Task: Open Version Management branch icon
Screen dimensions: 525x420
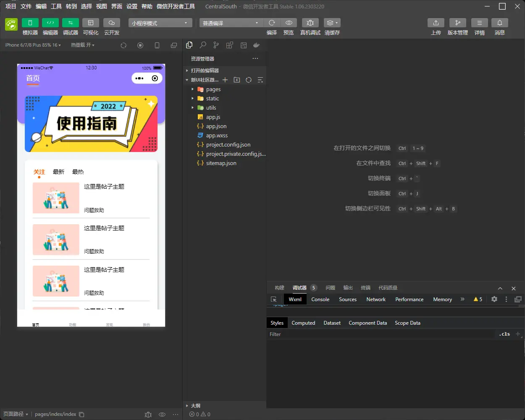Action: [457, 23]
